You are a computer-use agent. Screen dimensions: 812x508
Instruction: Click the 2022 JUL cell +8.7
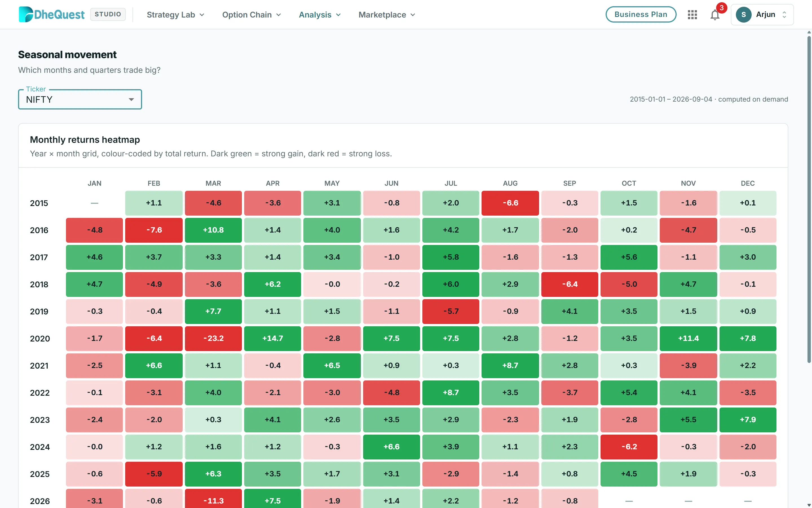(451, 393)
